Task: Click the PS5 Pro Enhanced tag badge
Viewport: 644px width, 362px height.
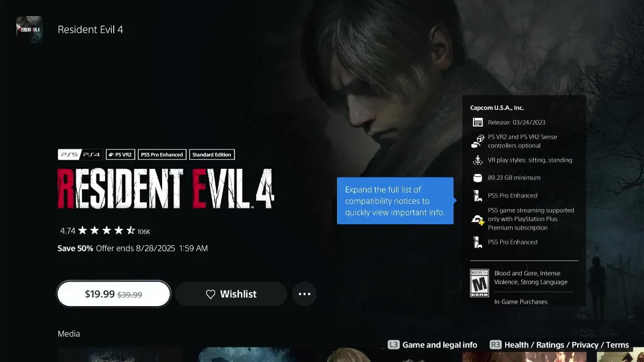Action: 162,155
